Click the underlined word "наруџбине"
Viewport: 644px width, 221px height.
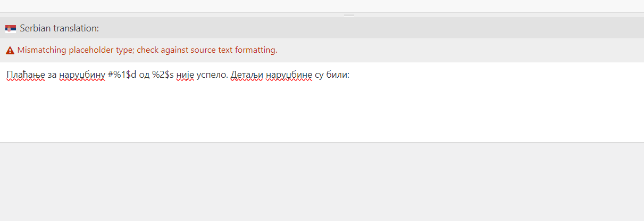coord(289,75)
